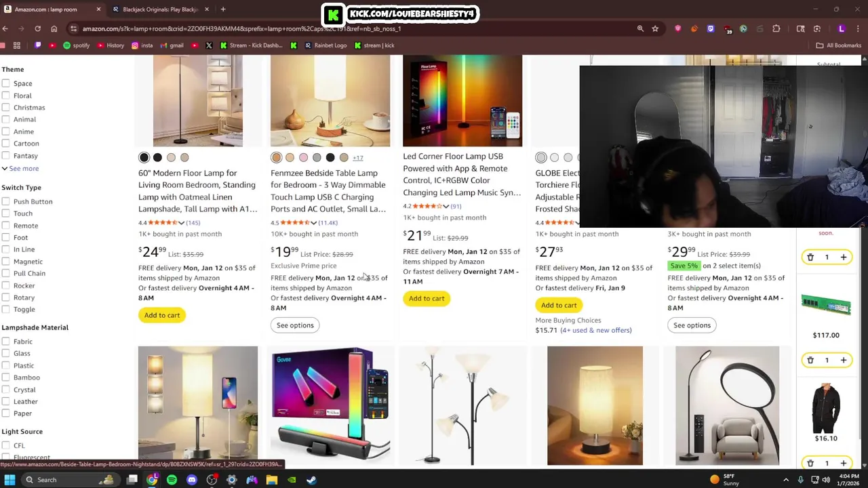Open the All Bookmarks folder
This screenshot has height=488, width=868.
[x=839, y=45]
